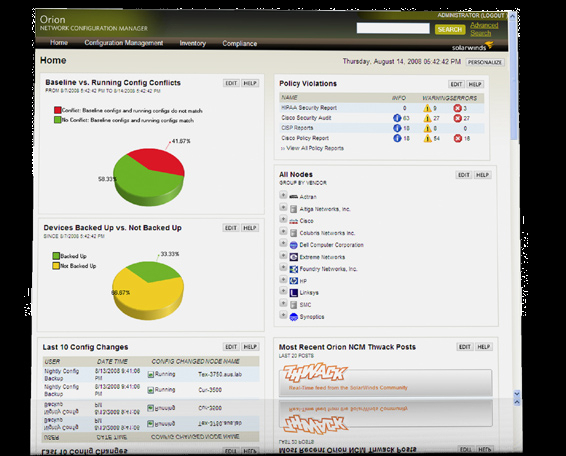Click the scrollbar down arrow
Image resolution: width=566 pixels, height=456 pixels.
(517, 394)
